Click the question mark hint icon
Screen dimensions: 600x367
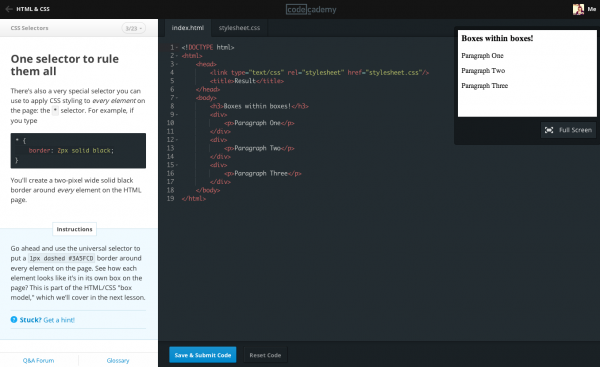pyautogui.click(x=14, y=320)
